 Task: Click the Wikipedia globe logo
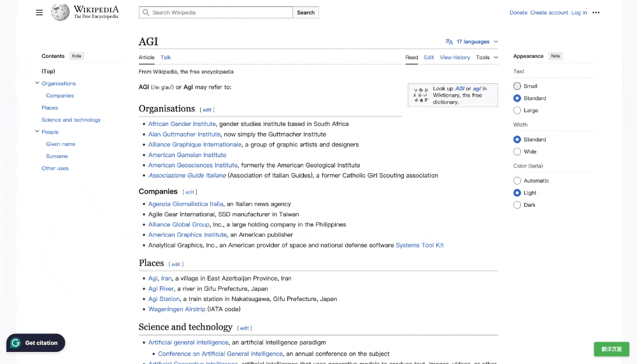tap(60, 13)
